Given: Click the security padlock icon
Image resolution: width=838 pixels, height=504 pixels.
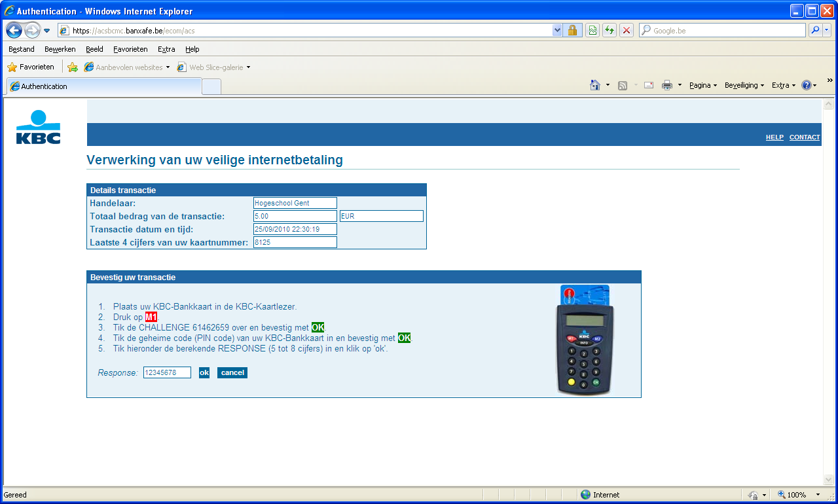Looking at the screenshot, I should click(573, 30).
